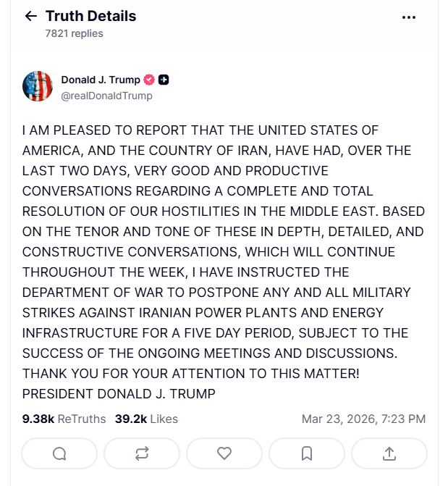The image size is (448, 486).
Task: Click the post's opening line of text
Action: click(200, 130)
